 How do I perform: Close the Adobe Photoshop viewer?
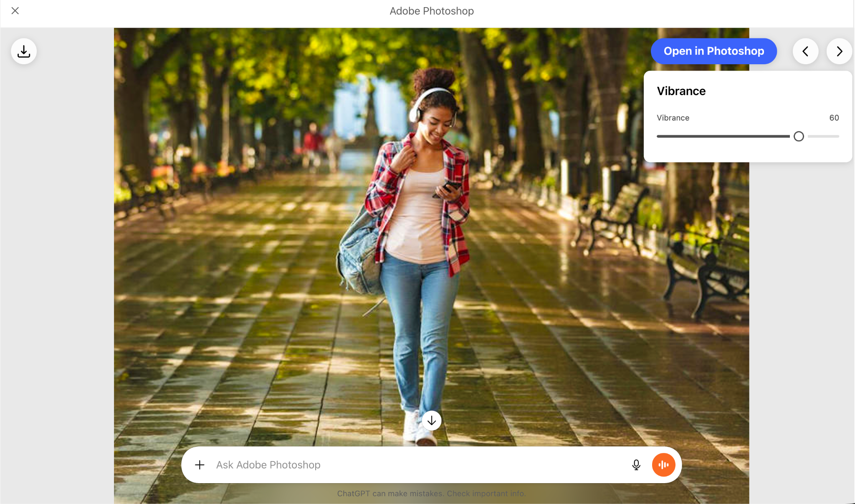click(15, 11)
